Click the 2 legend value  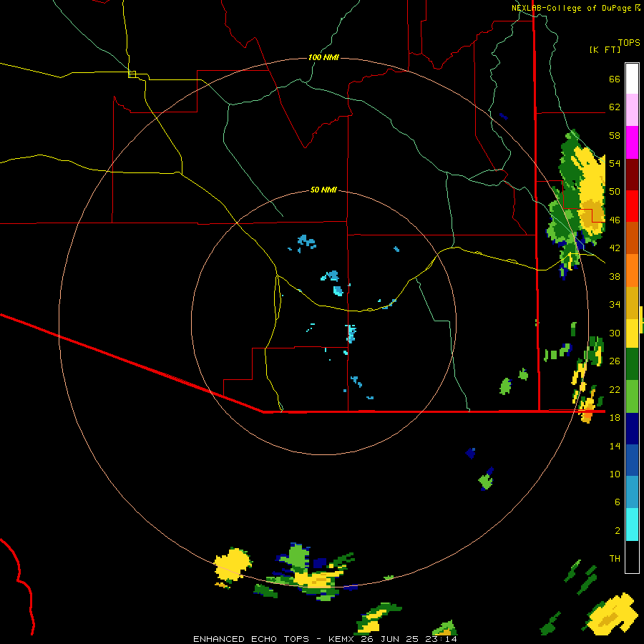618,531
